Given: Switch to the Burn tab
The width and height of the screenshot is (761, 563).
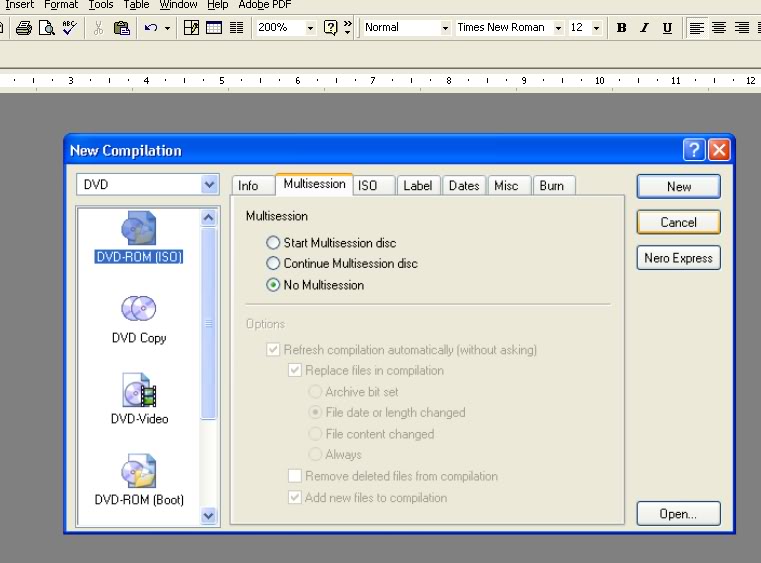Looking at the screenshot, I should point(551,185).
